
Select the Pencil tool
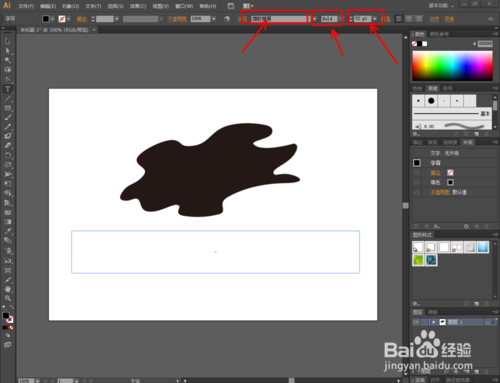pos(8,127)
